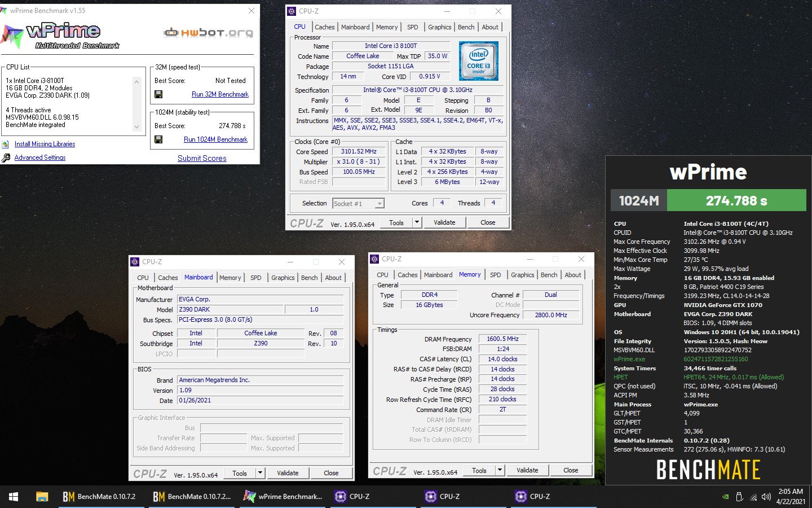Screen dimensions: 812x508
Task: Click the 274.788 s score in BenchMate panel
Action: (x=736, y=200)
